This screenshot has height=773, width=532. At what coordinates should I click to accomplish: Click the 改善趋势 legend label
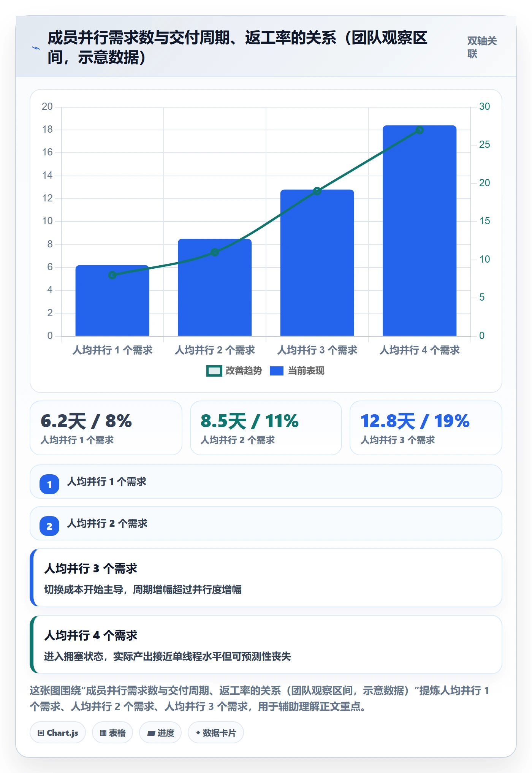coord(244,371)
